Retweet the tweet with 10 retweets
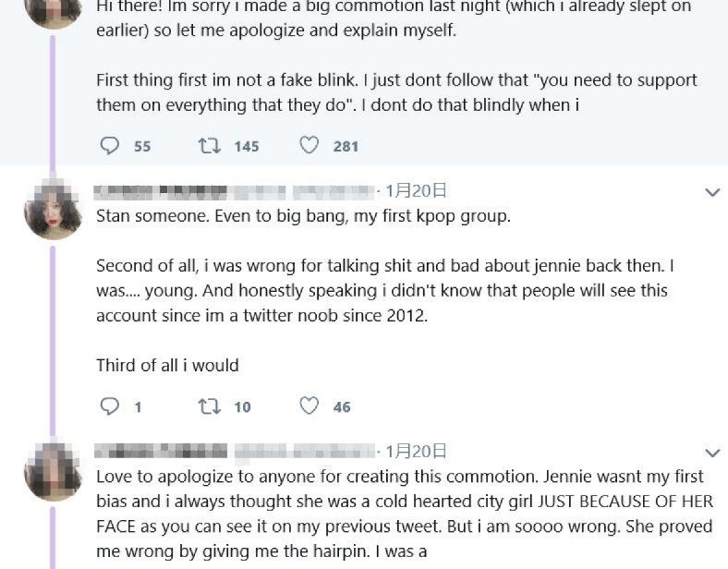728x569 pixels. [x=210, y=406]
